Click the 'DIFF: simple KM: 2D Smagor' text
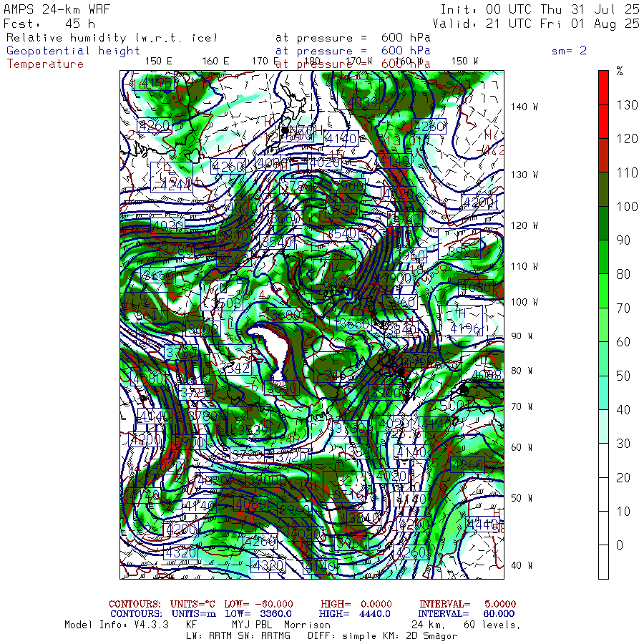644x644 pixels. (382, 636)
